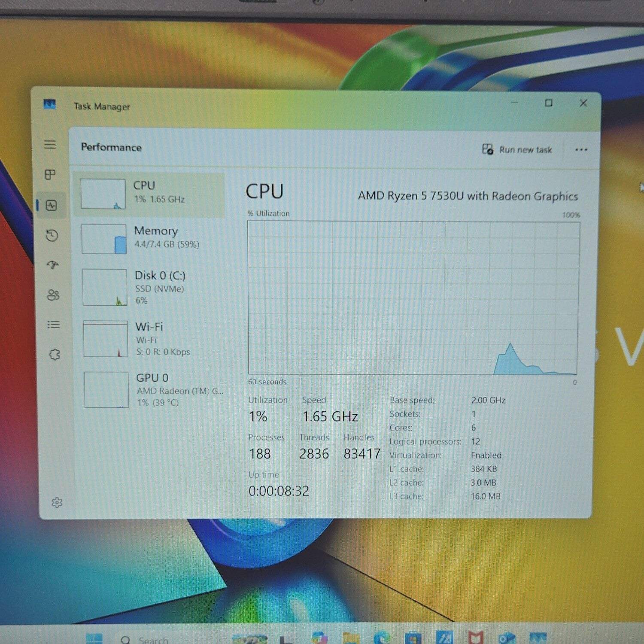
Task: Open the Users page icon
Action: 53,295
